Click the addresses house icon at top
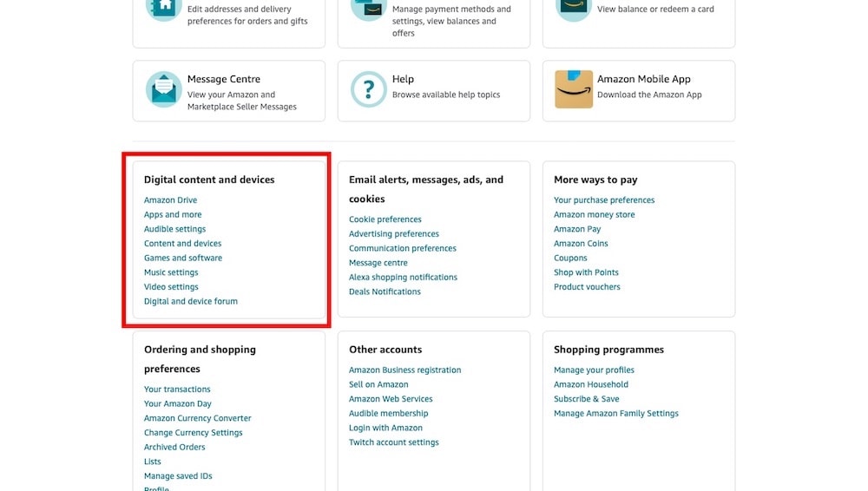The width and height of the screenshot is (868, 491). coord(163,9)
